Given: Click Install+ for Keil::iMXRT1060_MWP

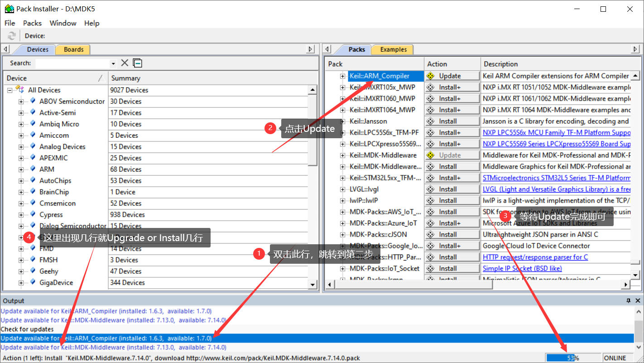Looking at the screenshot, I should coord(452,98).
